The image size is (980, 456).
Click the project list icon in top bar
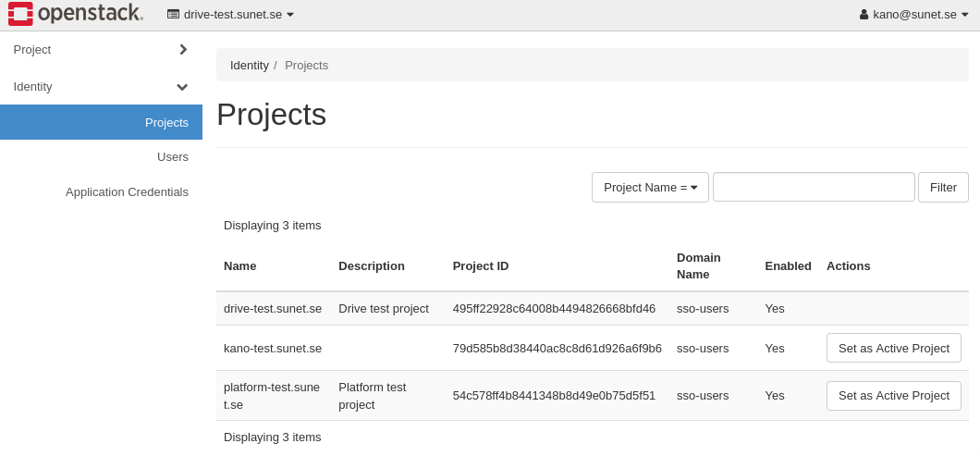point(173,15)
